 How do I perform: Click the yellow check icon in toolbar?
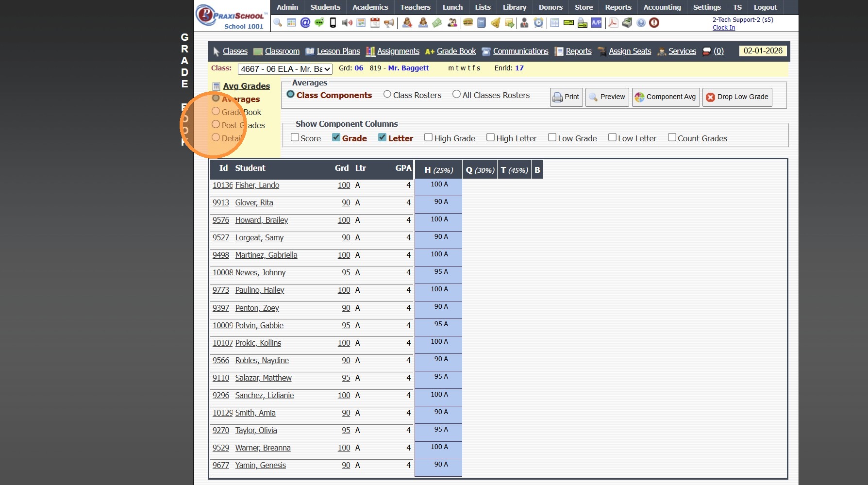pyautogui.click(x=568, y=23)
